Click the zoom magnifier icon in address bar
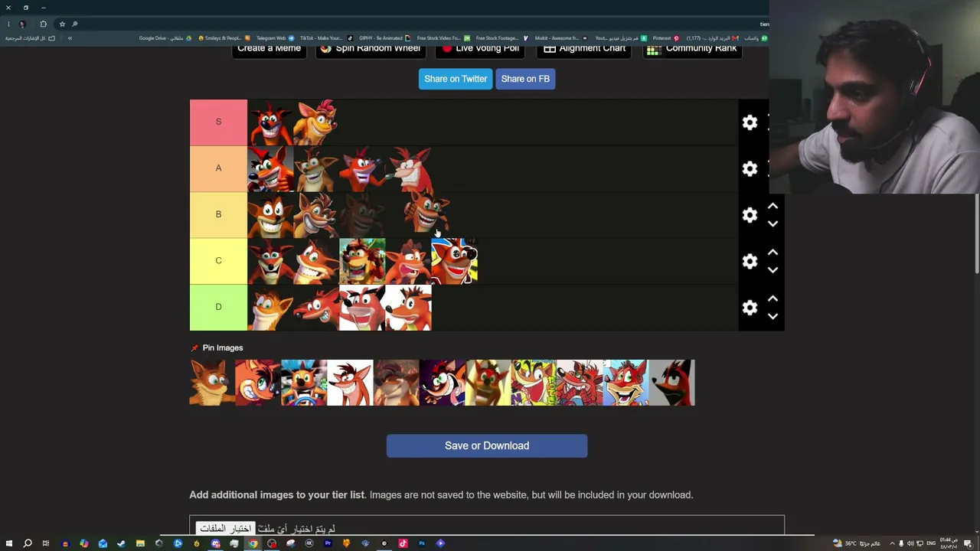This screenshot has width=980, height=551. (x=74, y=24)
